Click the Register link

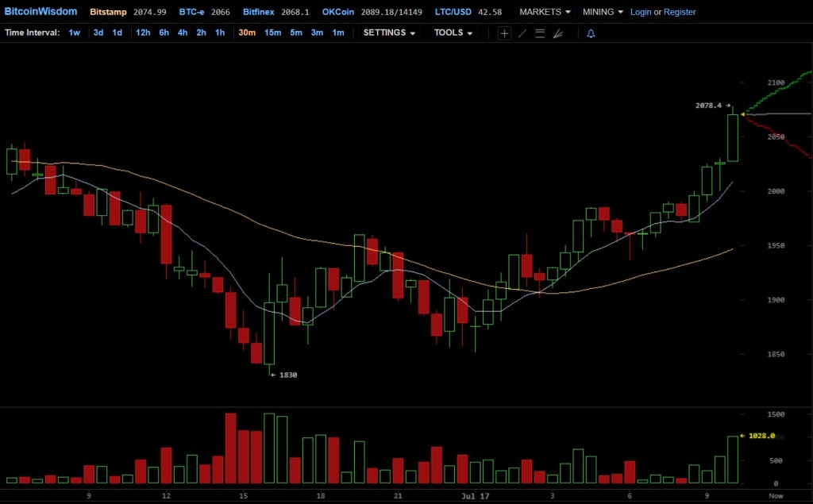click(680, 12)
